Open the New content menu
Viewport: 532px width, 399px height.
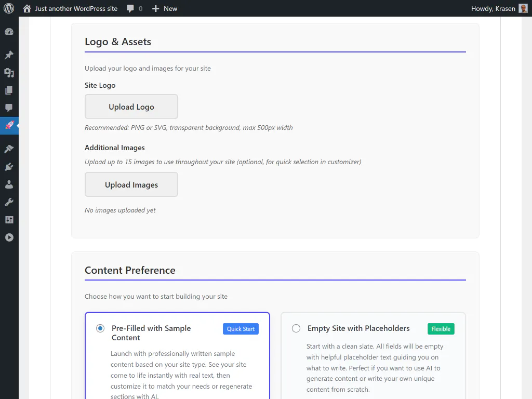pos(165,8)
